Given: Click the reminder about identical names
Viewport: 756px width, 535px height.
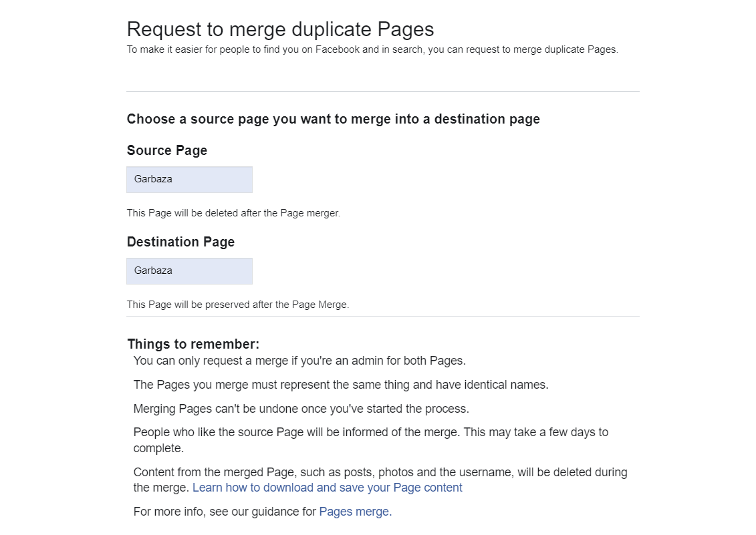Looking at the screenshot, I should 341,385.
